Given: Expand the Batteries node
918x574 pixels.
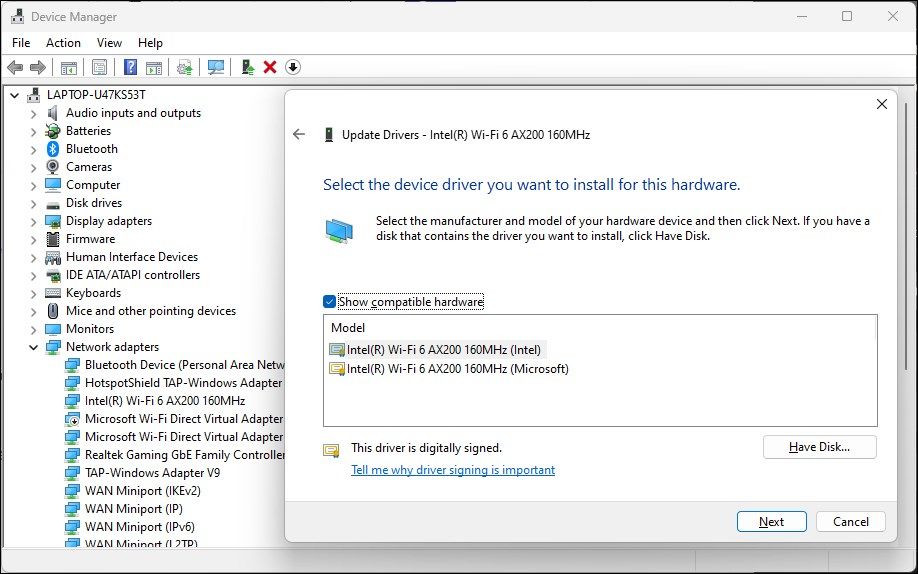Looking at the screenshot, I should click(x=33, y=131).
